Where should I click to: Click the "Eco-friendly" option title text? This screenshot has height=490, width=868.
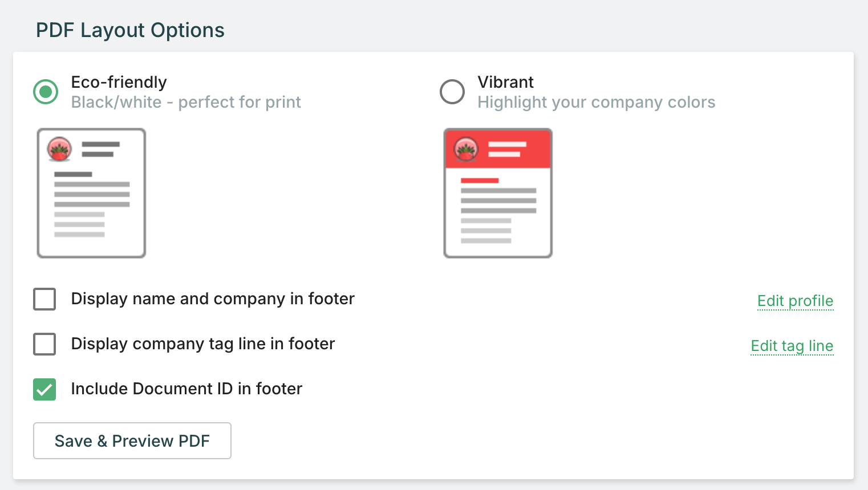pyautogui.click(x=119, y=82)
